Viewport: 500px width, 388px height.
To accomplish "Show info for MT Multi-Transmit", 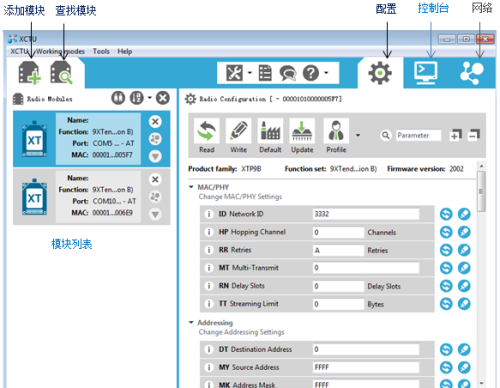I will (x=209, y=268).
